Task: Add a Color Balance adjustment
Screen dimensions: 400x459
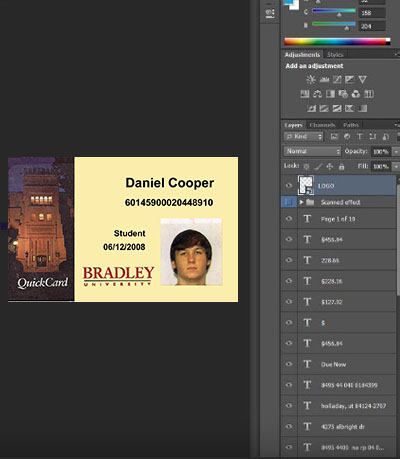Action: click(x=317, y=94)
